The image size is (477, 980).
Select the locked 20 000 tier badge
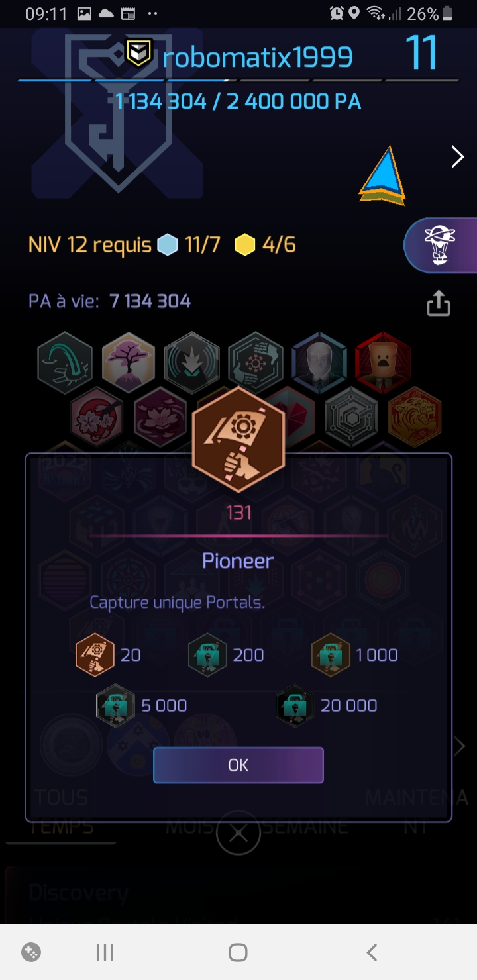295,706
